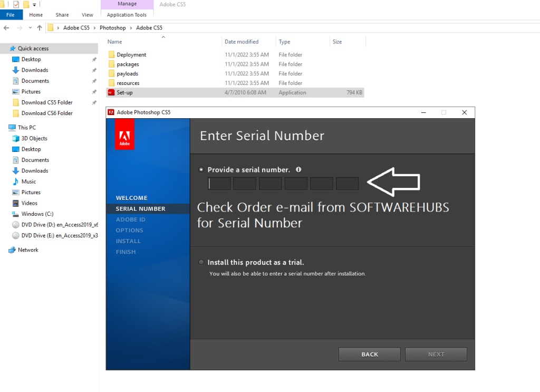Click the Forward navigation arrow in Explorer

point(20,28)
